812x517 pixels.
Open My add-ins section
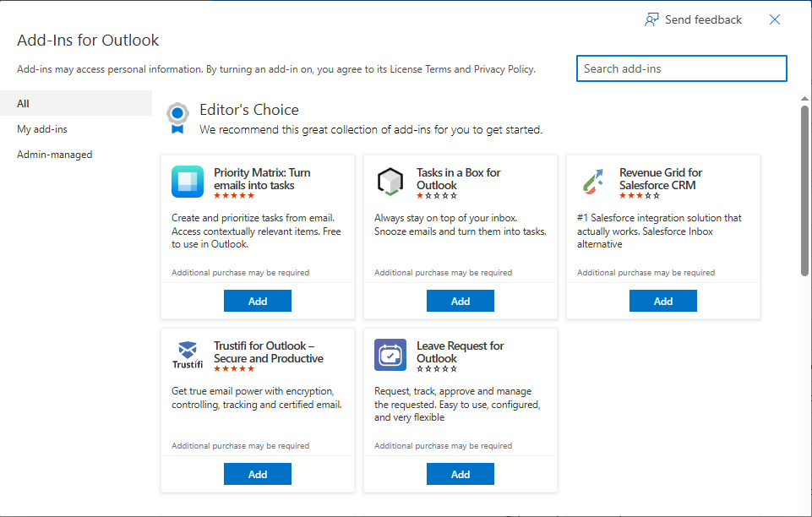click(x=42, y=129)
